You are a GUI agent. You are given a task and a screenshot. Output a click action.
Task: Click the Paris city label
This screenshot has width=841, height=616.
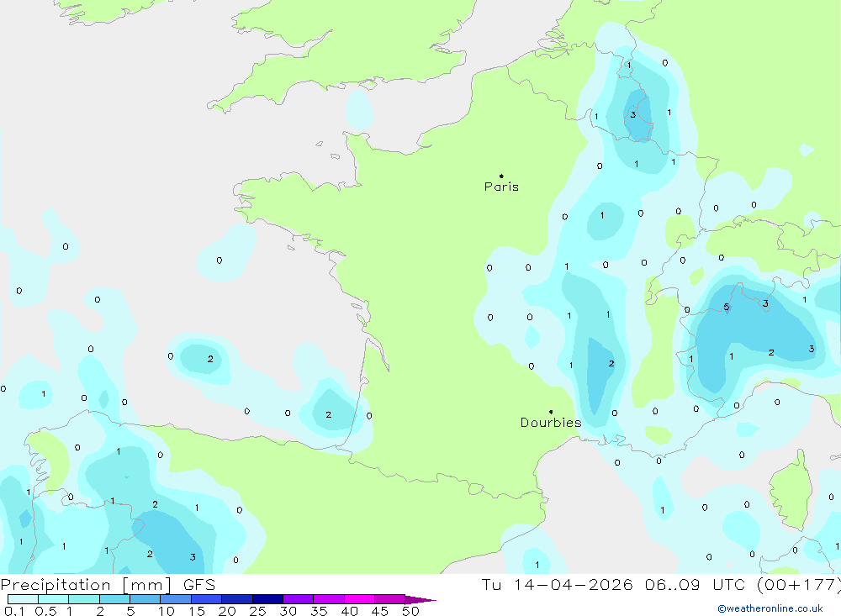click(x=501, y=187)
